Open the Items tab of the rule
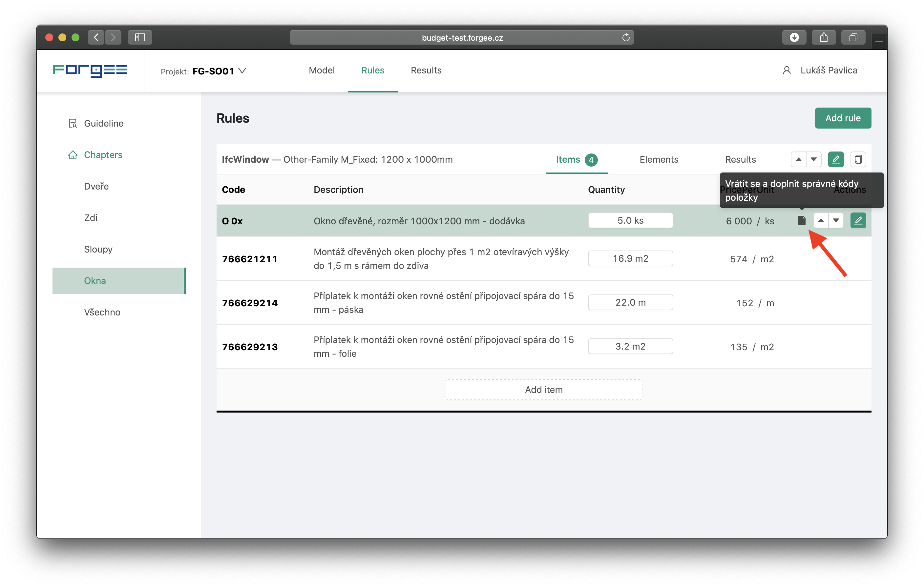 [x=576, y=159]
